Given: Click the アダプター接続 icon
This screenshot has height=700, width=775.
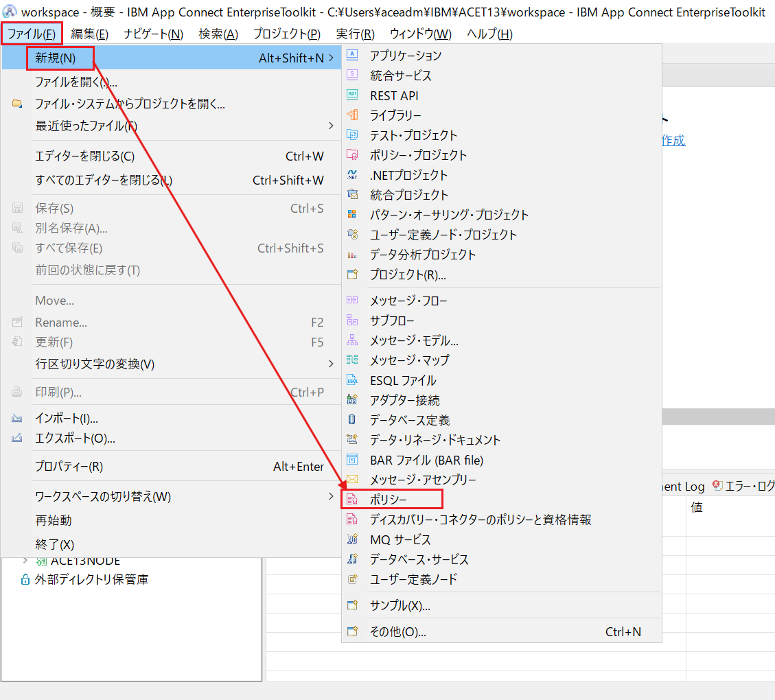Looking at the screenshot, I should pyautogui.click(x=352, y=399).
